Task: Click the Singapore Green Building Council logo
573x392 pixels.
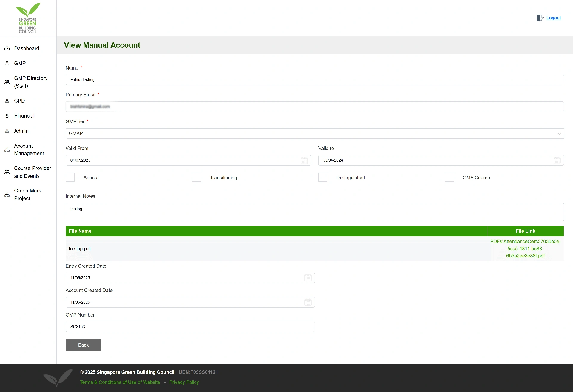Action: [28, 18]
